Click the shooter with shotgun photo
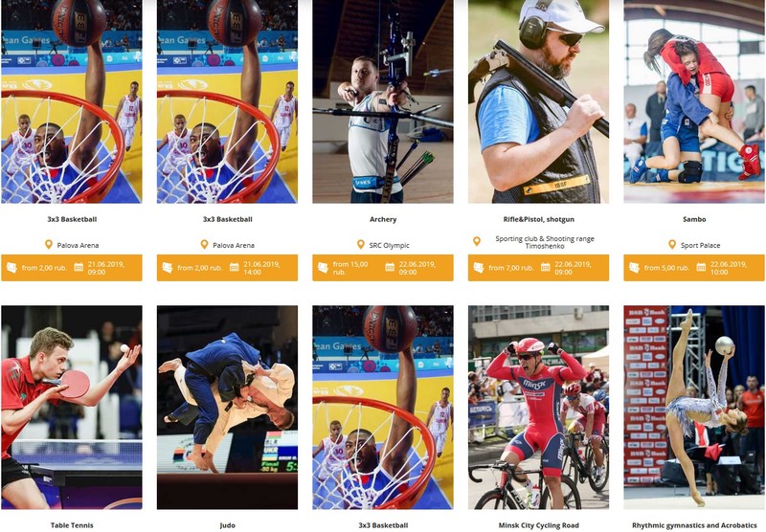 [x=538, y=101]
